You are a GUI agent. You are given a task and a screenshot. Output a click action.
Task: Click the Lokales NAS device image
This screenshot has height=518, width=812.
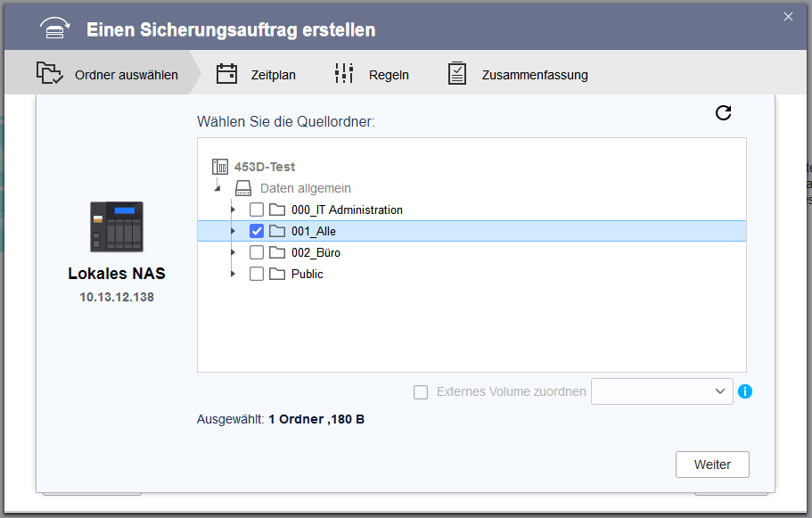(117, 227)
